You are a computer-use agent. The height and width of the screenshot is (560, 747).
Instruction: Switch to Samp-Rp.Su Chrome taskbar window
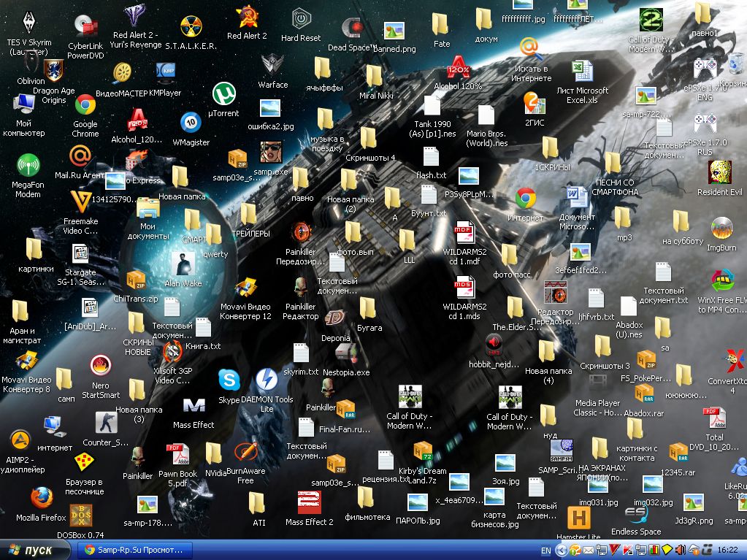click(x=134, y=550)
